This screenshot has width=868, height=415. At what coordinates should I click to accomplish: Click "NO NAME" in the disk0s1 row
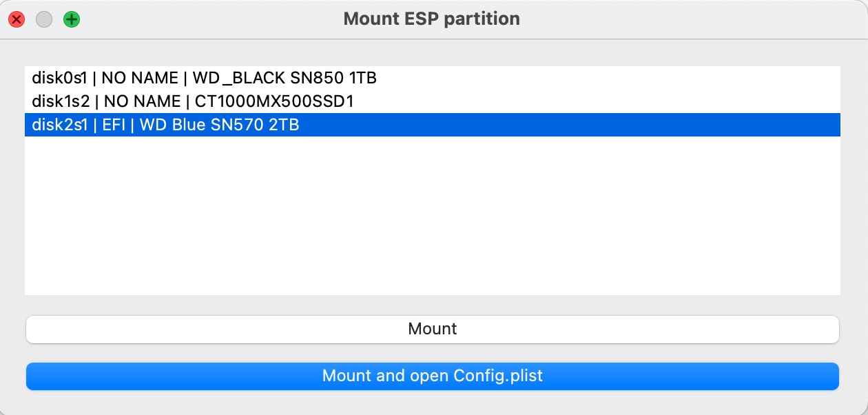tap(140, 79)
